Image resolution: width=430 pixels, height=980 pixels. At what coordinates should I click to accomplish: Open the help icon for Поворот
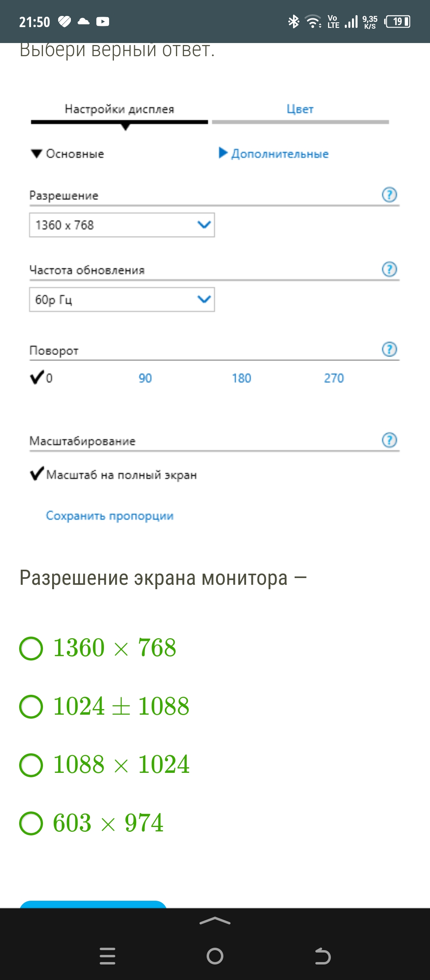(389, 349)
